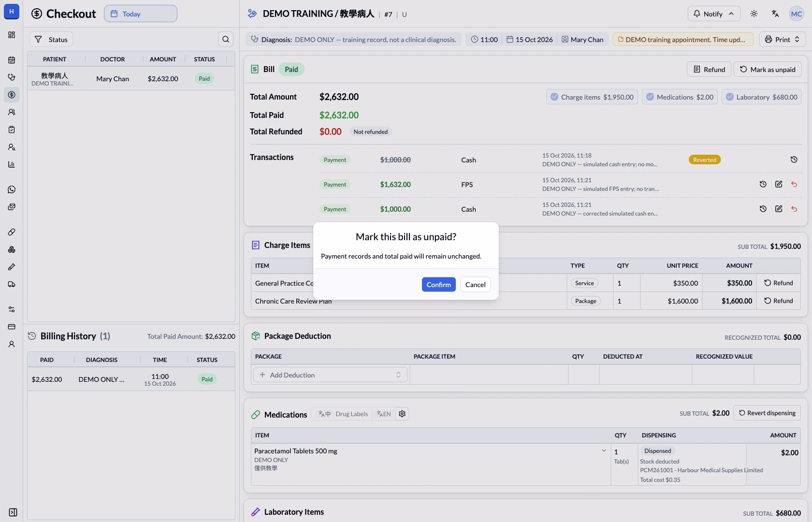View history of the $1,632.00 FPS payment
Screen dimensions: 812x522
pyautogui.click(x=763, y=184)
